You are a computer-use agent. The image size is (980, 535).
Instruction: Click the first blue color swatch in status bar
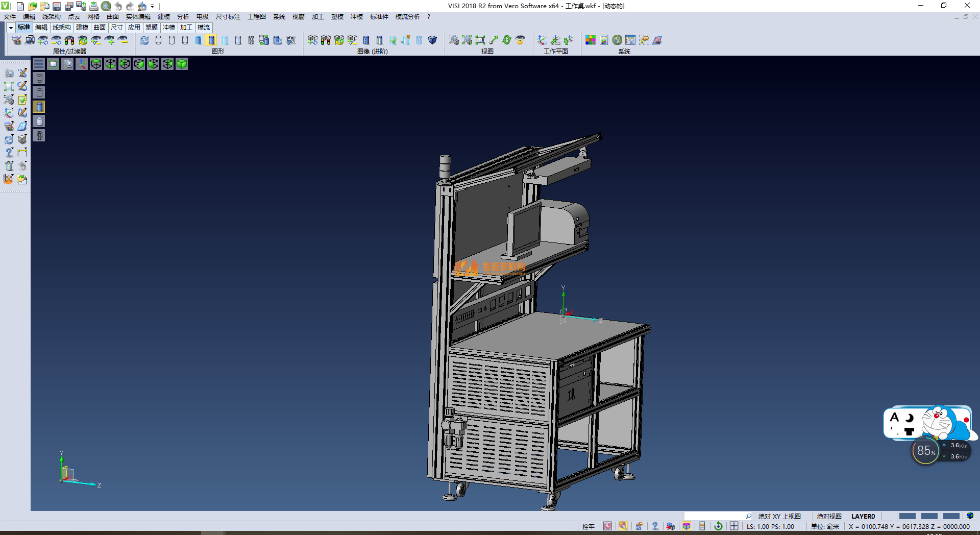click(907, 516)
